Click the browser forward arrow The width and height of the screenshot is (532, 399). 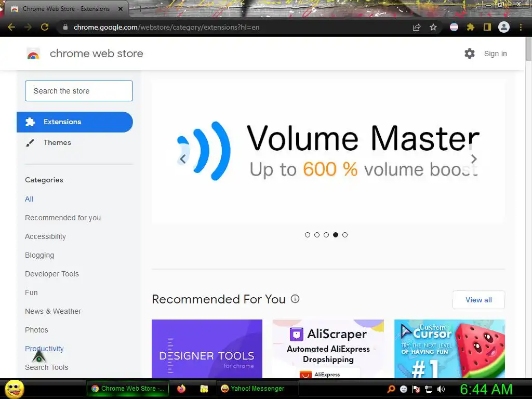click(28, 27)
